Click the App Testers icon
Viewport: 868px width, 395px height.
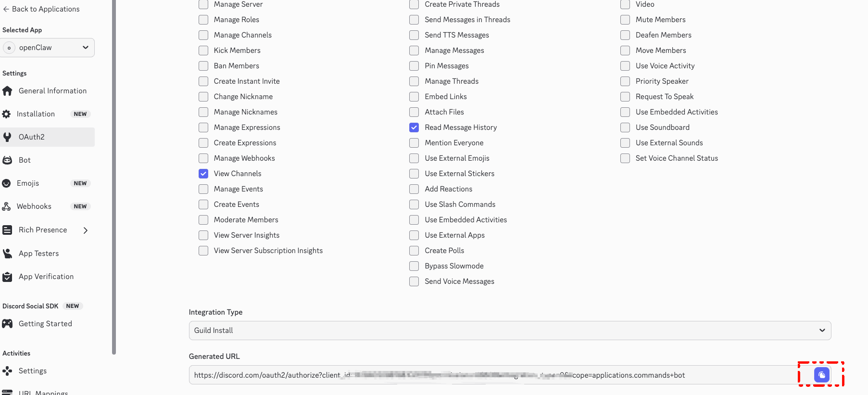[x=7, y=254]
